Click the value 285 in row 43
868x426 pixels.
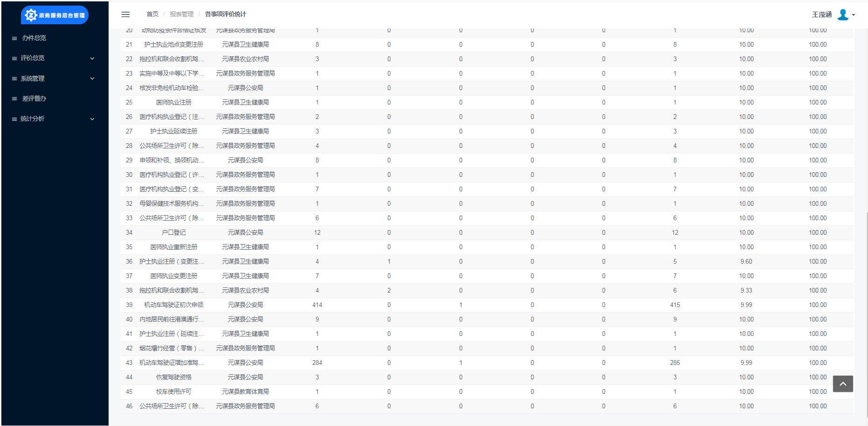pyautogui.click(x=675, y=363)
